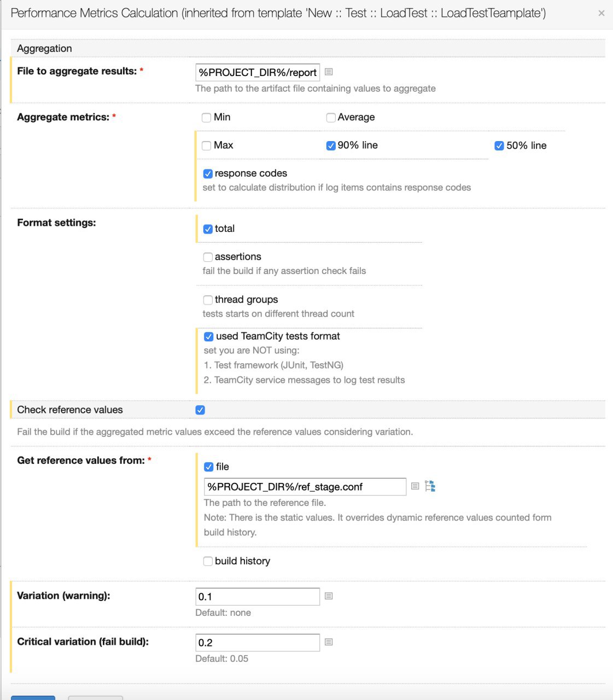Close the Performance Metrics Calculation dialog
The width and height of the screenshot is (613, 700).
tap(602, 13)
